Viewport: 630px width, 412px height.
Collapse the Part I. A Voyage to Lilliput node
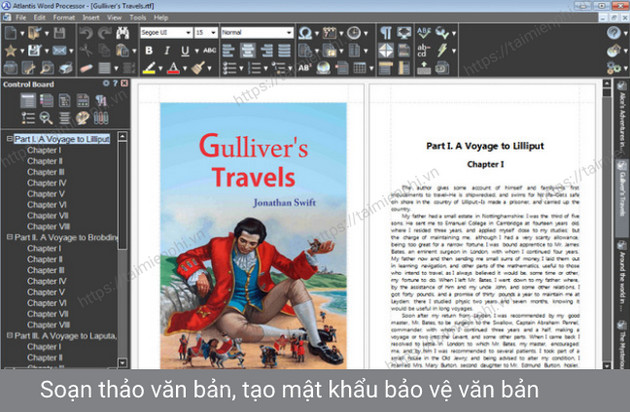(x=8, y=140)
